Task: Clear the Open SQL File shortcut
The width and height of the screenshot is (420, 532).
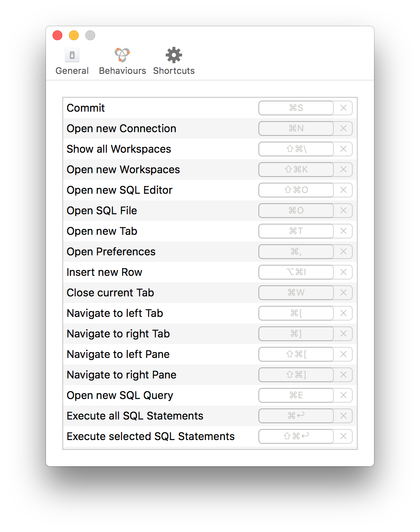Action: [x=343, y=211]
